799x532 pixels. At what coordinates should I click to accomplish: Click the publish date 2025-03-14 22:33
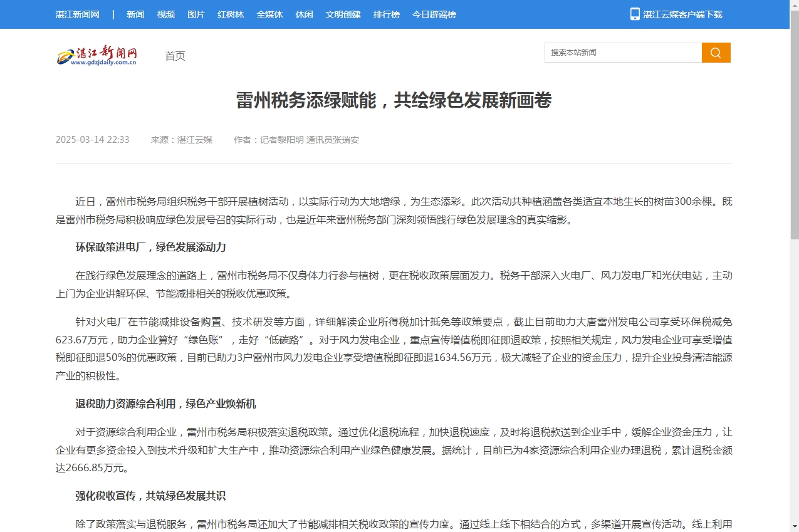pos(93,140)
